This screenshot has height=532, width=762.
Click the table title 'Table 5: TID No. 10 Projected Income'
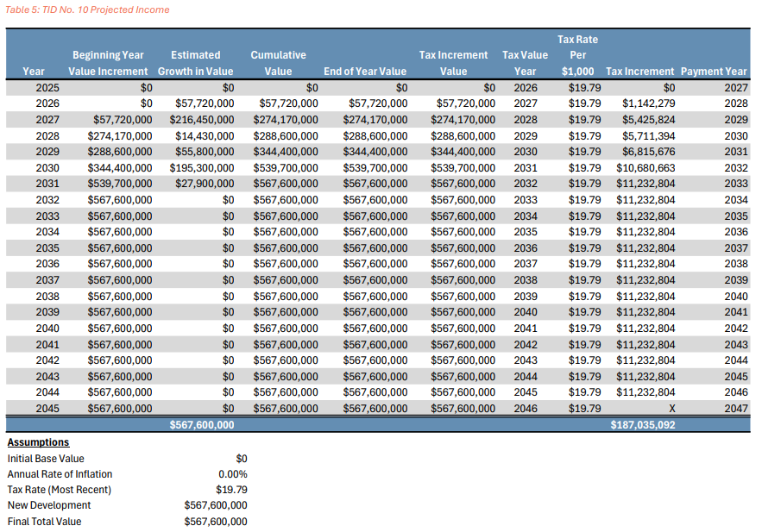coord(87,9)
